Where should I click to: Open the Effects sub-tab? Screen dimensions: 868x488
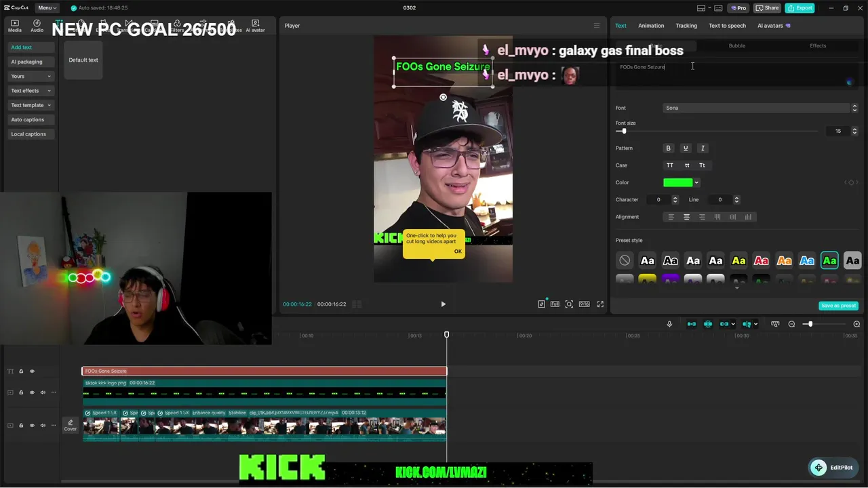click(818, 45)
